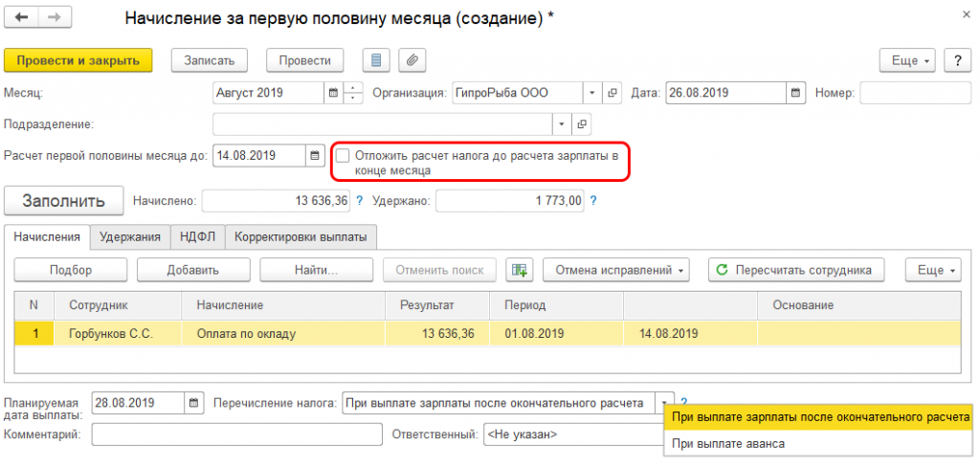The height and width of the screenshot is (468, 980).
Task: Click the table add-rows icon in toolbar
Action: (519, 270)
